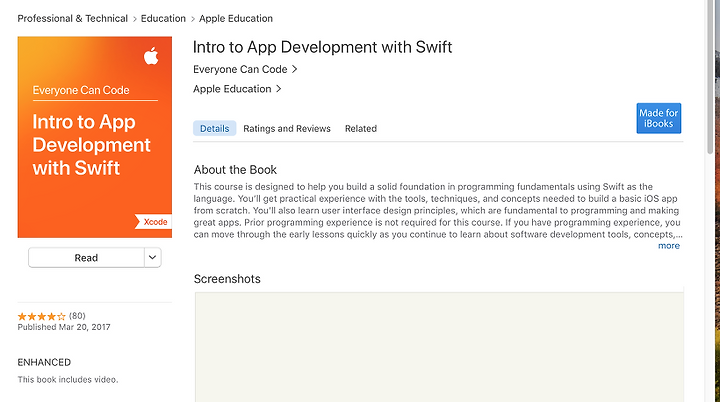Open Everyone Can Code series link

pos(240,69)
